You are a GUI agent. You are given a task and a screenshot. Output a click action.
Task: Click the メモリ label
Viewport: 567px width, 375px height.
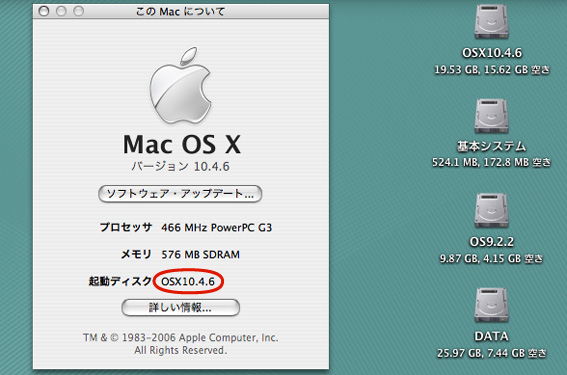[136, 254]
